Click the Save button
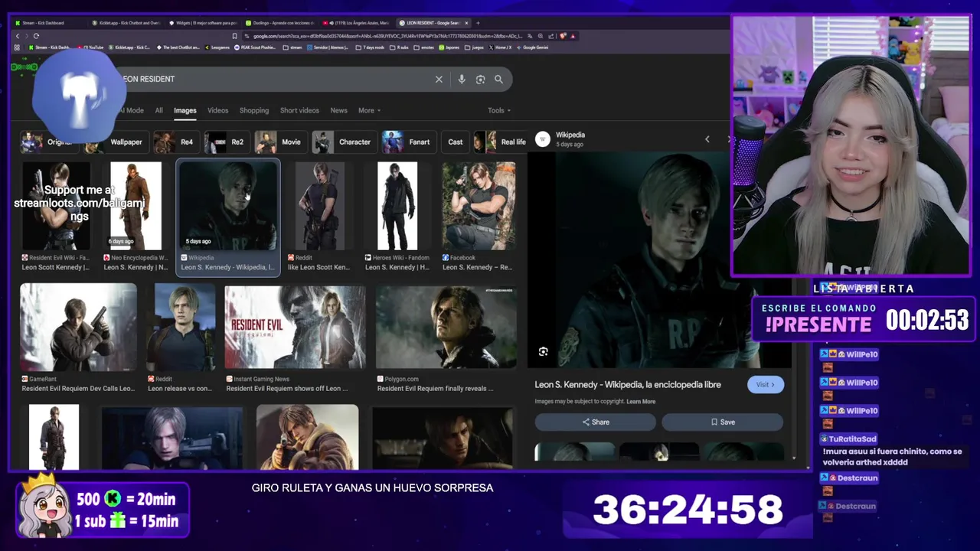 pos(722,422)
